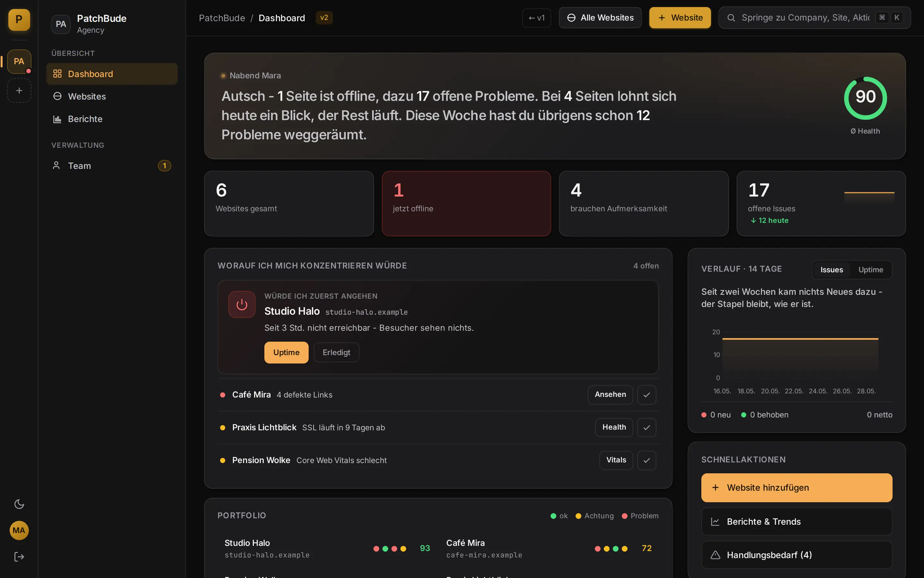Click the logout icon

[19, 556]
